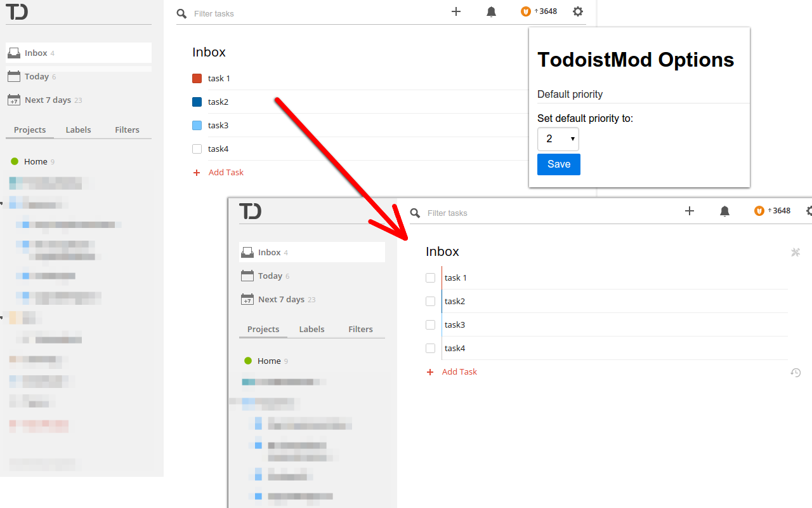Select 'task2' text in the top window
Viewport: 812px width, 508px height.
coord(218,102)
